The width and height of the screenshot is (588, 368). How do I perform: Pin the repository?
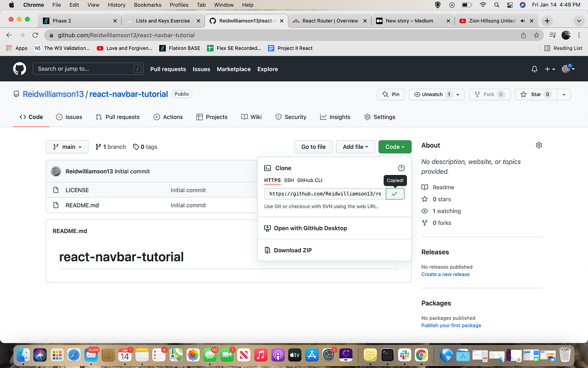[391, 94]
